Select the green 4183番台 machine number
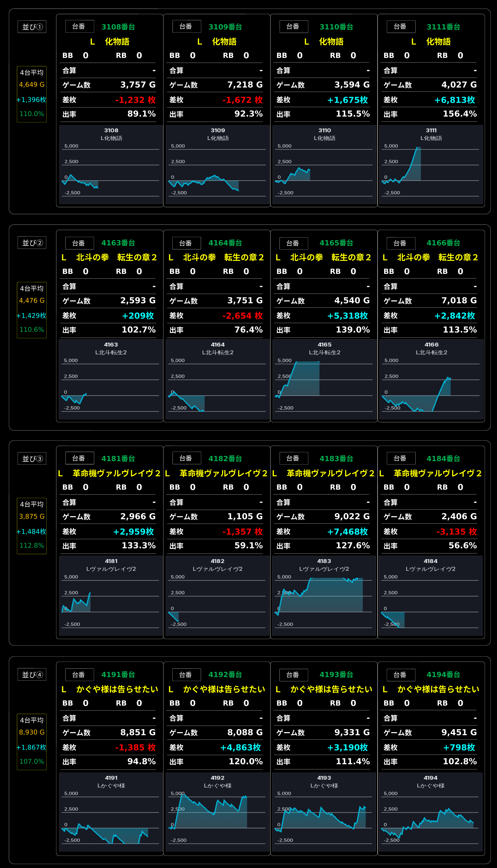Viewport: 497px width, 868px height. click(x=336, y=459)
